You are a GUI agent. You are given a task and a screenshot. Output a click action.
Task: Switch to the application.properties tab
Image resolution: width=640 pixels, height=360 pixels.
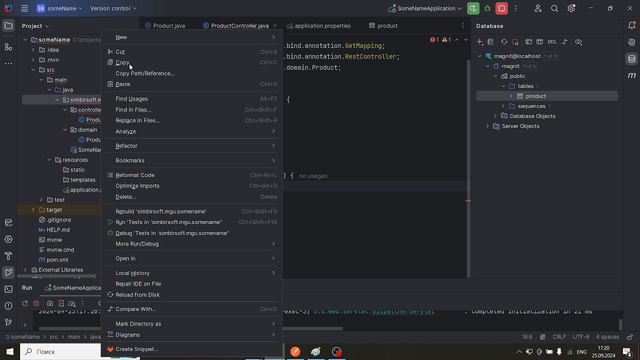click(318, 26)
